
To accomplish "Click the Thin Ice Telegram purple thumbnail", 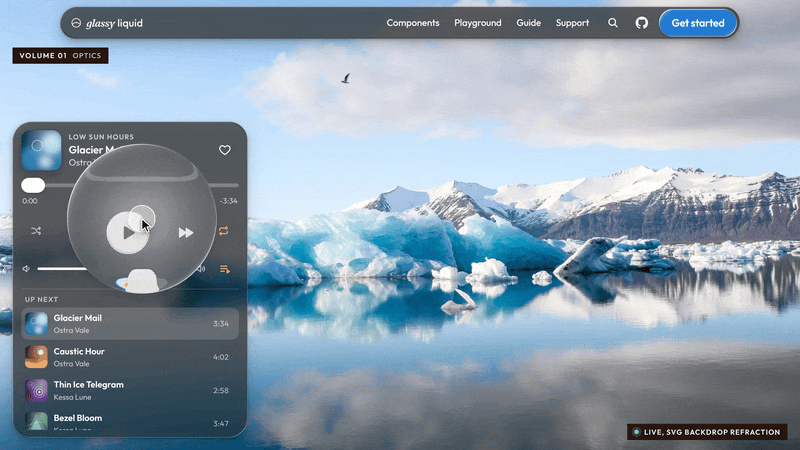I will click(36, 390).
